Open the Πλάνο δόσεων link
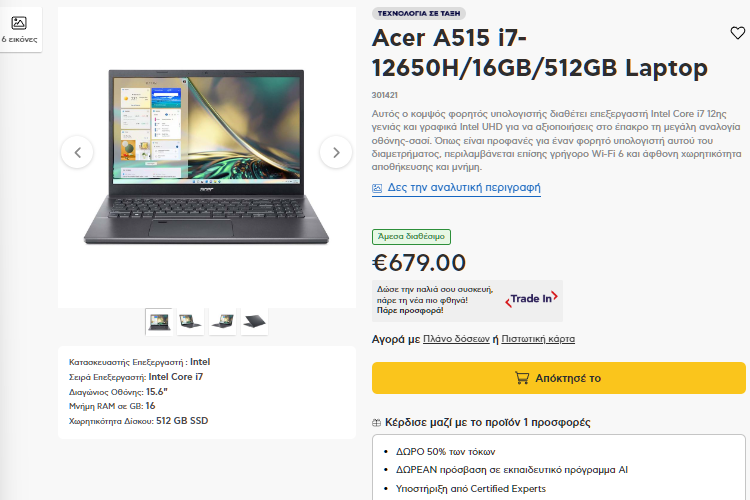750x500 pixels. pyautogui.click(x=456, y=339)
